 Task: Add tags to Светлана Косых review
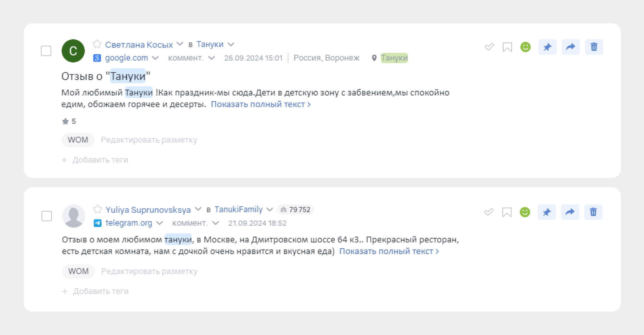95,160
